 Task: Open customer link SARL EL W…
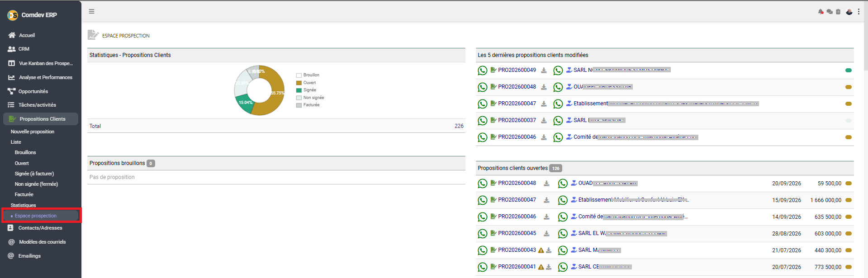pos(622,233)
